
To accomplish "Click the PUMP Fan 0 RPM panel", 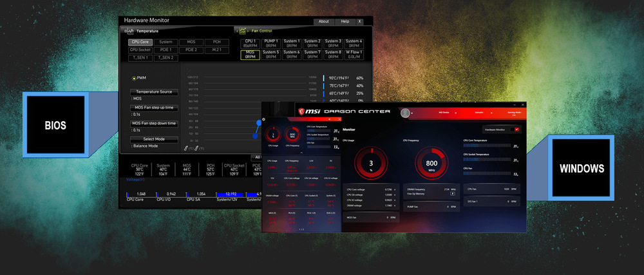I will pos(431,207).
